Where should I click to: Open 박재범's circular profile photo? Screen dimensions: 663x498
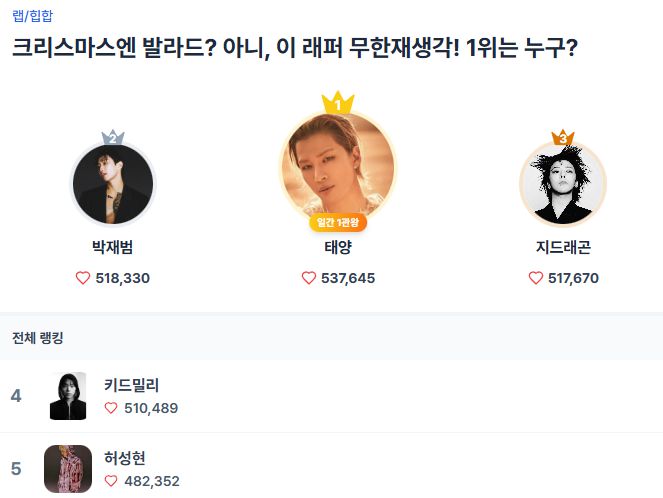tap(113, 185)
